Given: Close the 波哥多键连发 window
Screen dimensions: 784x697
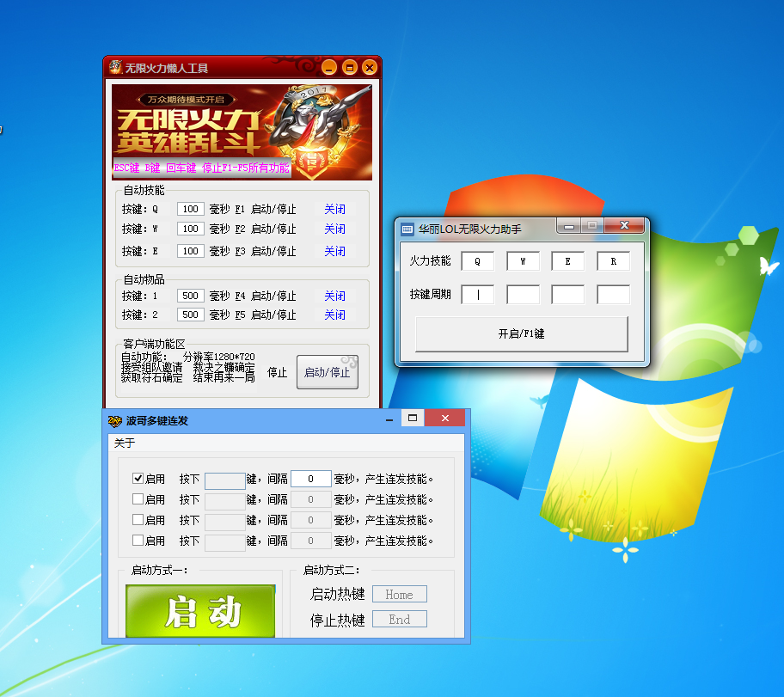Looking at the screenshot, I should point(445,418).
